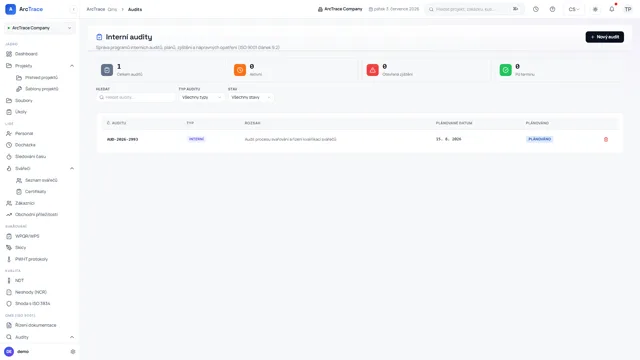
Task: Click the demo user avatar
Action: [x=9, y=351]
